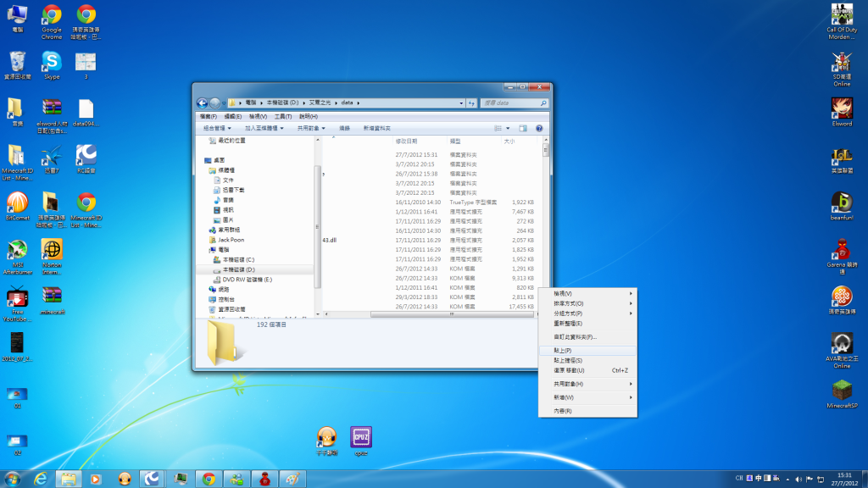The height and width of the screenshot is (488, 868).
Task: Click Internet Explorer on the taskbar
Action: point(39,479)
